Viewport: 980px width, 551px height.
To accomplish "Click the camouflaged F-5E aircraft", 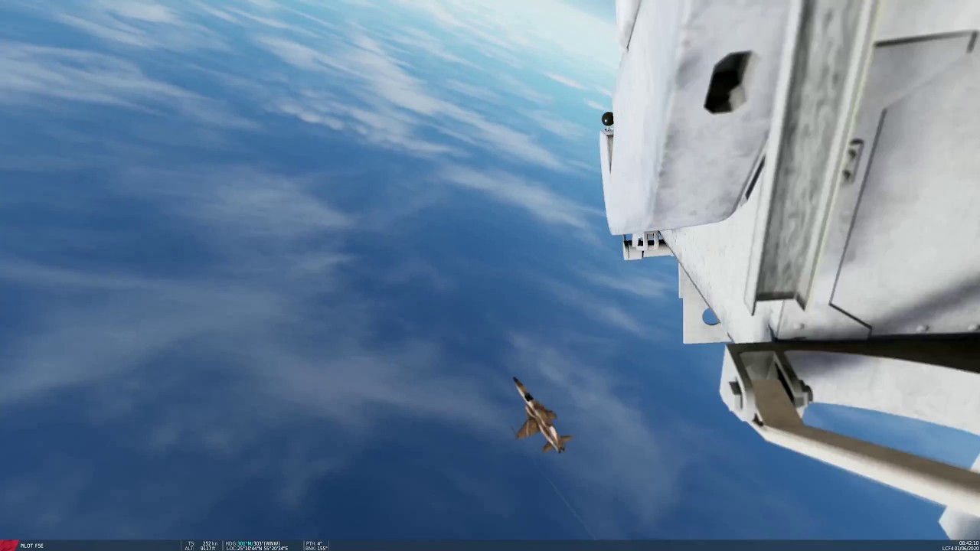I will coord(541,417).
